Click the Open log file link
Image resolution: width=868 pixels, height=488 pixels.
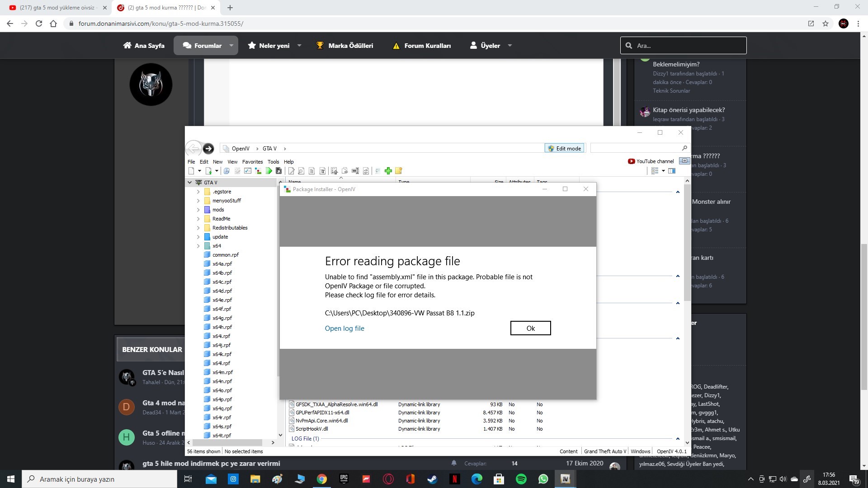click(x=344, y=328)
